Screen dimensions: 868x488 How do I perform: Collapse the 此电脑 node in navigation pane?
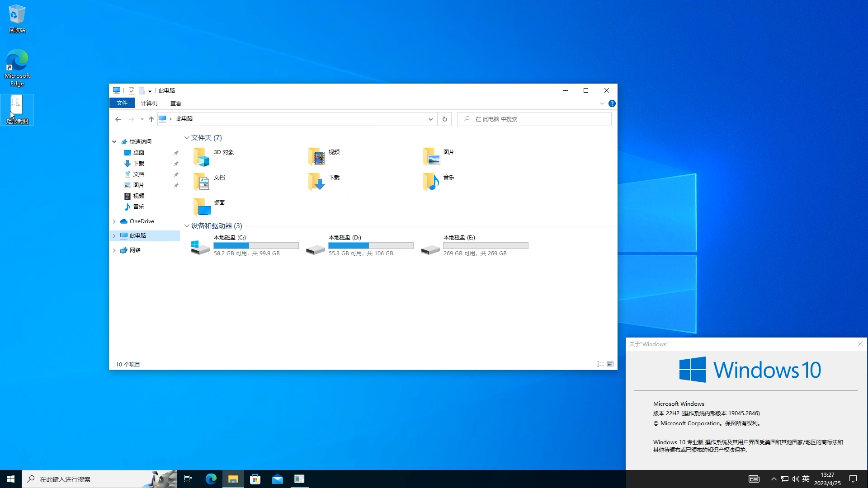[114, 235]
